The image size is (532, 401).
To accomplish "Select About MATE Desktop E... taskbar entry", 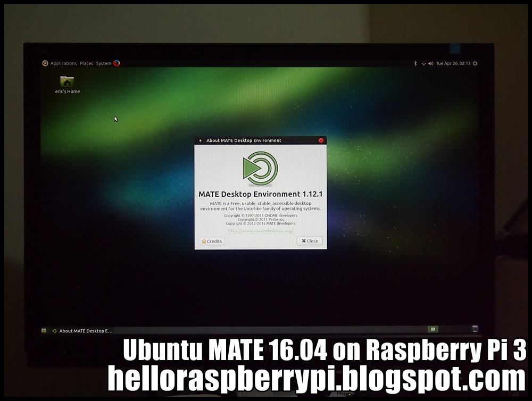I will click(x=82, y=331).
